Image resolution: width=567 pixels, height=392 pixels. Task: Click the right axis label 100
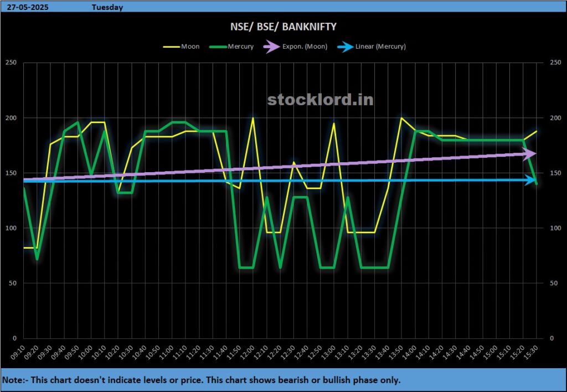pyautogui.click(x=555, y=228)
